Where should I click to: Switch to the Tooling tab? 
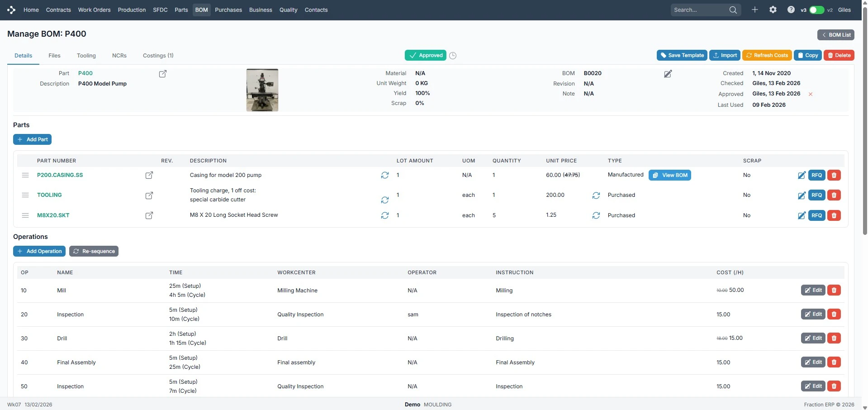[x=86, y=56]
